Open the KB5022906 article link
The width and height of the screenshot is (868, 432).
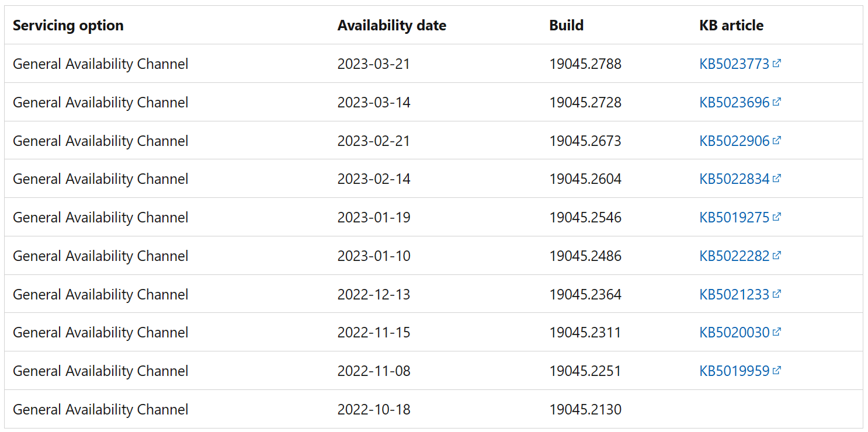click(734, 141)
